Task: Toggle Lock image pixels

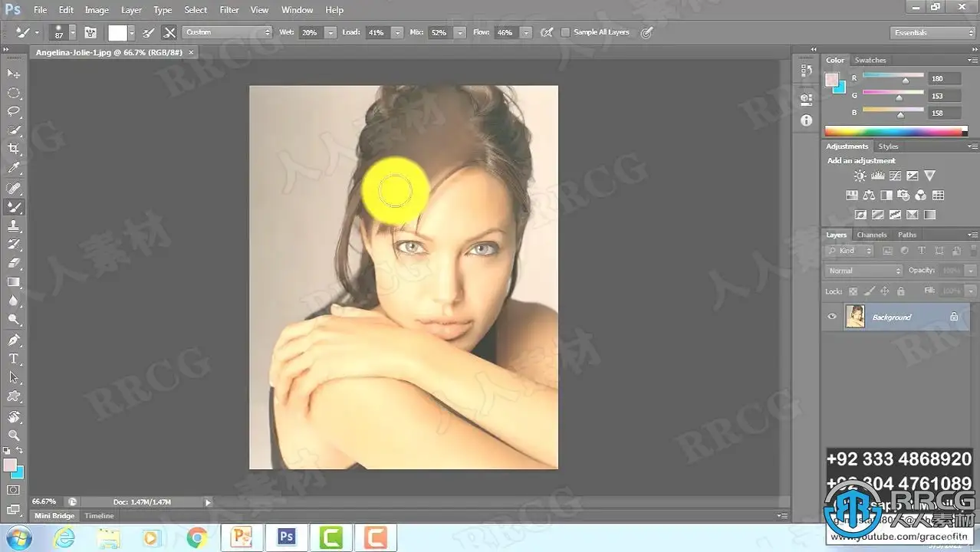Action: tap(869, 291)
